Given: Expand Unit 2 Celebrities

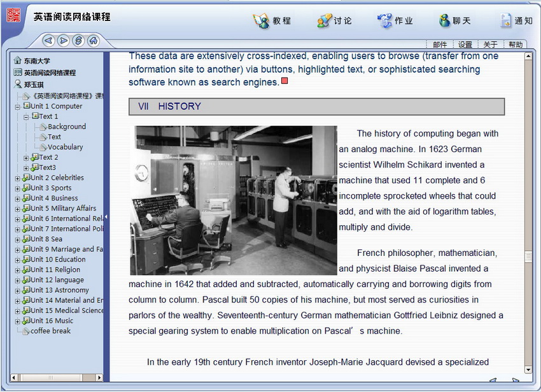Looking at the screenshot, I should (17, 179).
